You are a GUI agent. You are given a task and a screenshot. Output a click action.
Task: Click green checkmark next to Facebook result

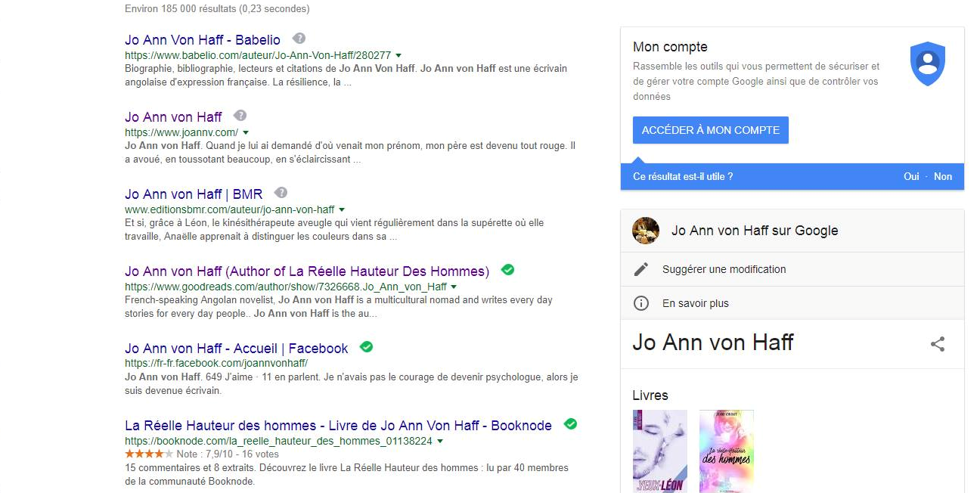coord(367,347)
